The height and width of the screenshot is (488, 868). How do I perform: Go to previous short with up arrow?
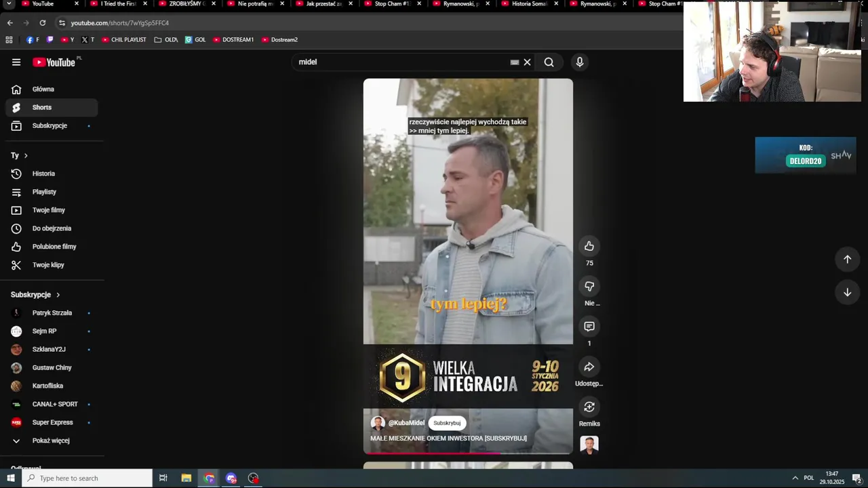coord(847,259)
